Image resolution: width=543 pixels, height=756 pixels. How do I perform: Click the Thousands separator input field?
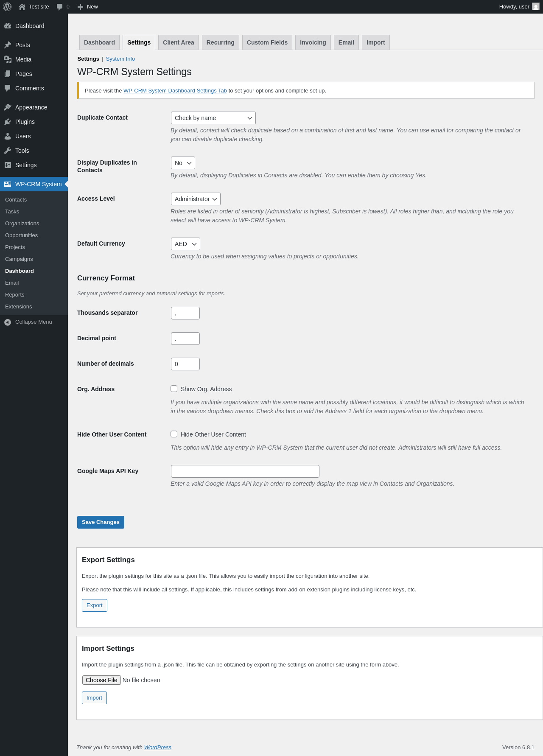185,313
